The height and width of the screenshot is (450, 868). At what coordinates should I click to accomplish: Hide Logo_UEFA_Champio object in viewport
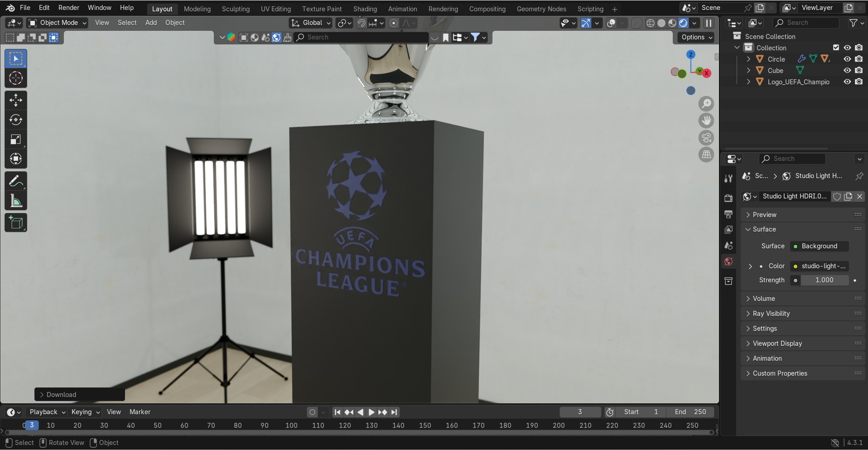[x=847, y=82]
